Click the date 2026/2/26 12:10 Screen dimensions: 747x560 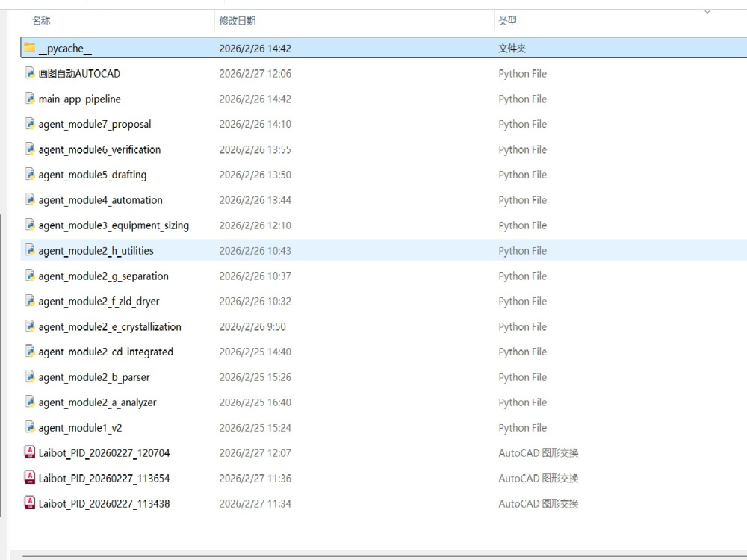tap(255, 225)
